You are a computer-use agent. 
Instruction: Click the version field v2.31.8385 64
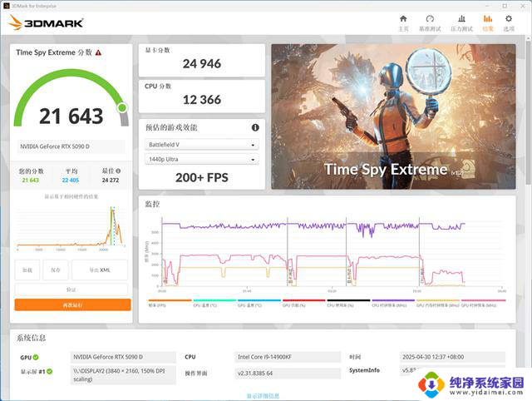288,374
